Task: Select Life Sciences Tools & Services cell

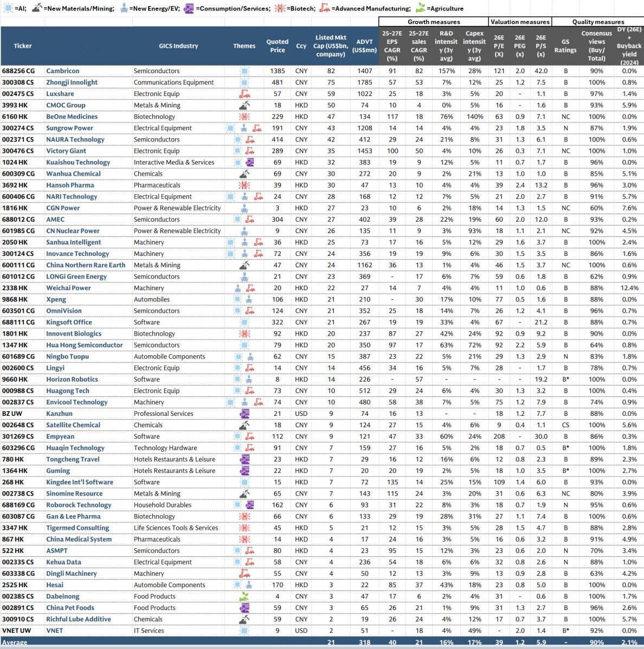Action: coord(176,528)
